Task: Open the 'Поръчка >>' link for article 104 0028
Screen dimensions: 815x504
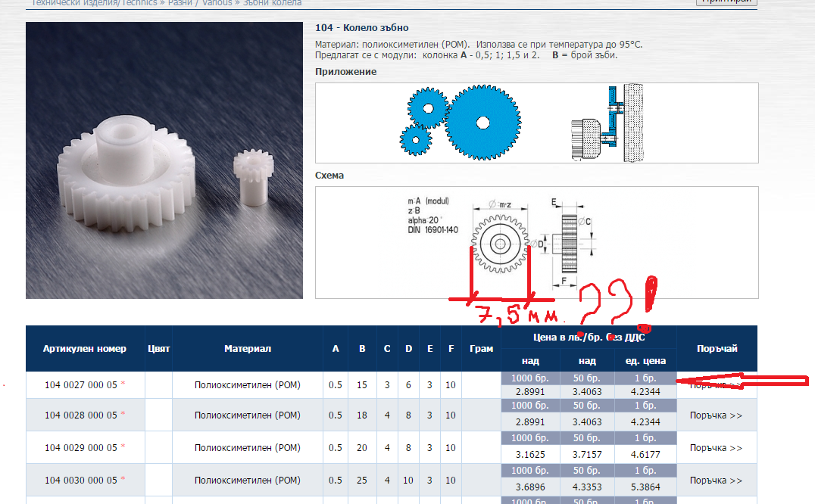Action: coord(716,415)
